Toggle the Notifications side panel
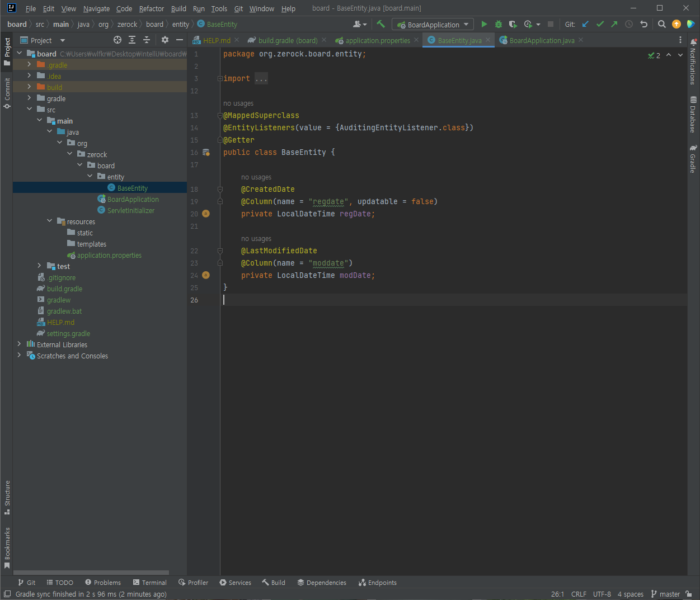This screenshot has height=600, width=700. (x=693, y=62)
